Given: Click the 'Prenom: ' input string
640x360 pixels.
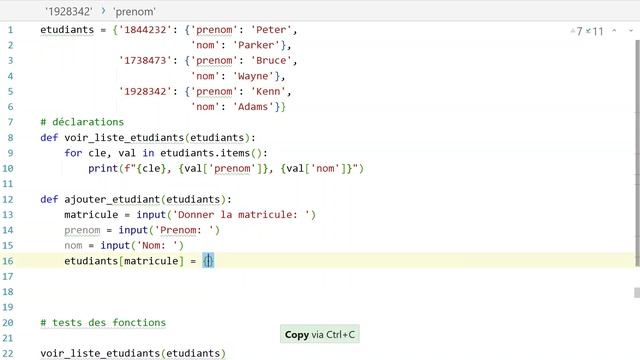Looking at the screenshot, I should tap(184, 230).
